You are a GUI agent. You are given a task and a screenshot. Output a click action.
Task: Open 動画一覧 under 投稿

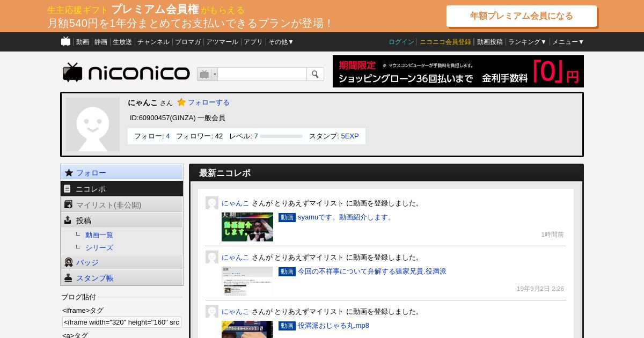[x=99, y=234]
